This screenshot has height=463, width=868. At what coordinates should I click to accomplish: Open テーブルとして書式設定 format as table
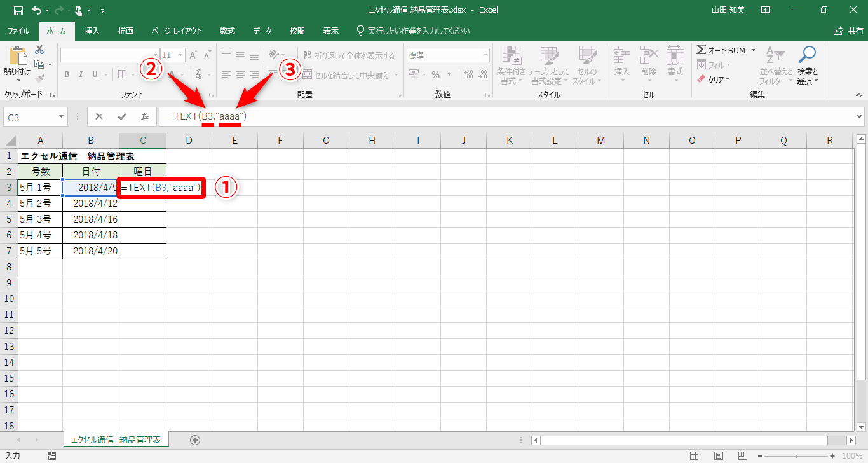549,65
